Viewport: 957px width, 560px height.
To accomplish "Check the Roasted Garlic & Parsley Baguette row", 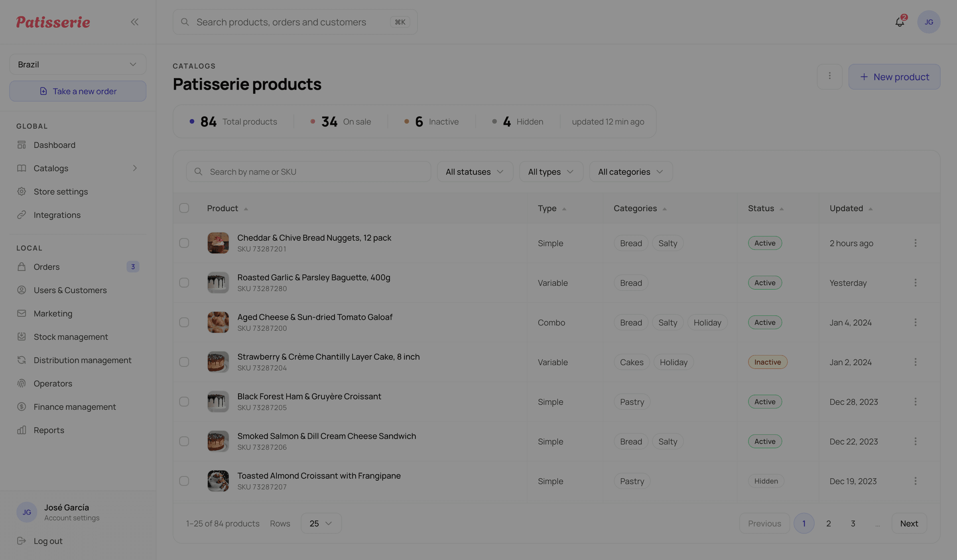I will pyautogui.click(x=184, y=283).
